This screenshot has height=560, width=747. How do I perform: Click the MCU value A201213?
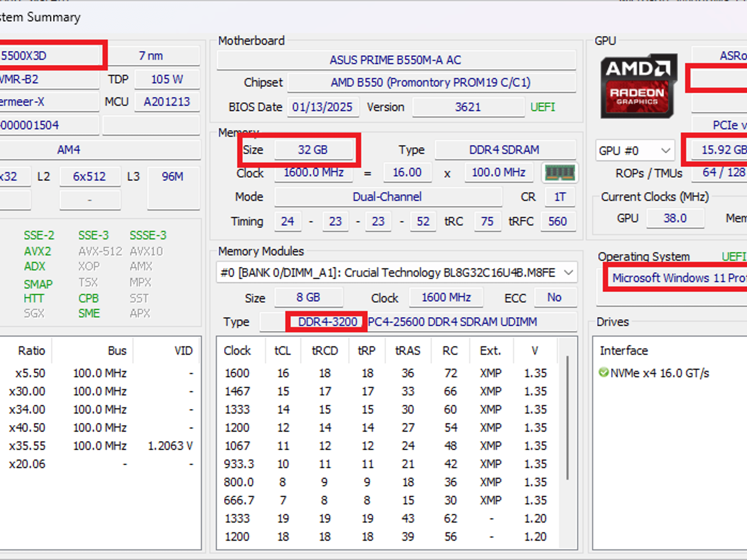tap(167, 102)
